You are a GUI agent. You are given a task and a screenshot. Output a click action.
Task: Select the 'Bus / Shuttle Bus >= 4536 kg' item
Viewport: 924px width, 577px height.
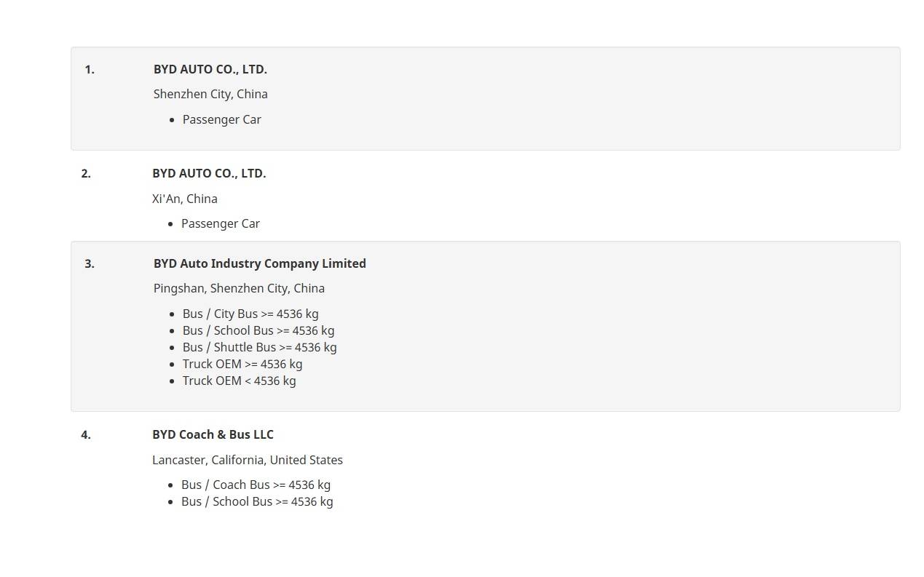[259, 347]
